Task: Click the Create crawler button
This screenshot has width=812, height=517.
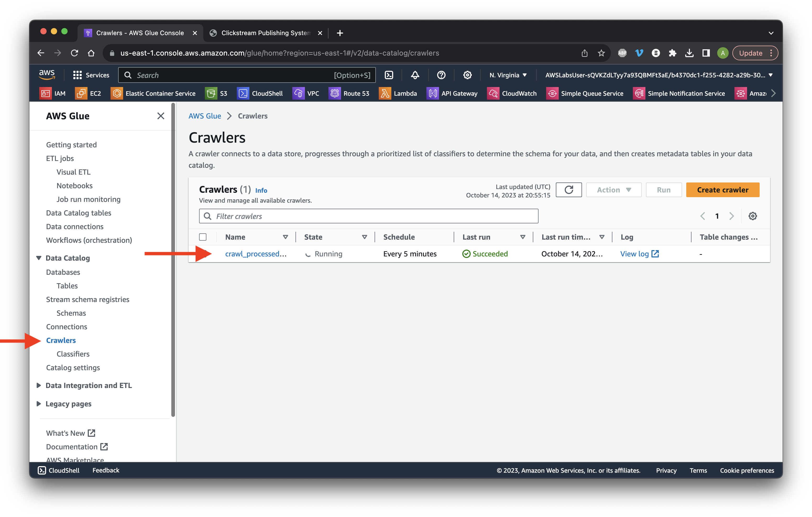Action: click(723, 190)
